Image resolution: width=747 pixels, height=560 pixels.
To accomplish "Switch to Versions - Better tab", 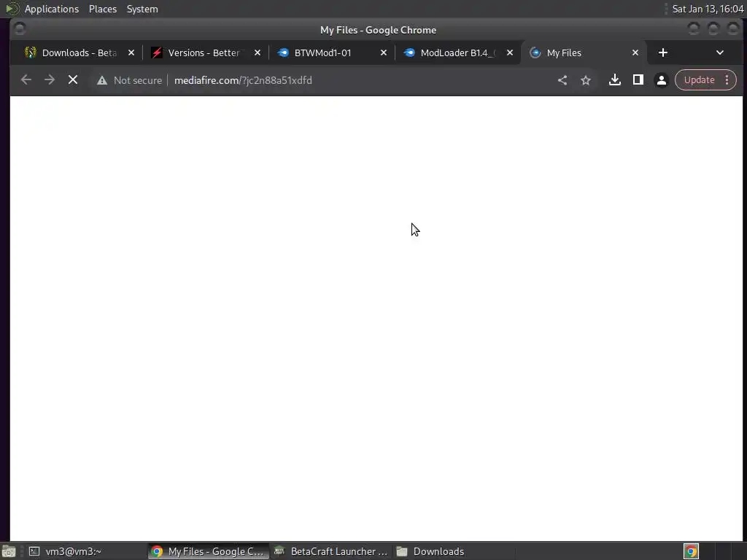I will (x=204, y=52).
